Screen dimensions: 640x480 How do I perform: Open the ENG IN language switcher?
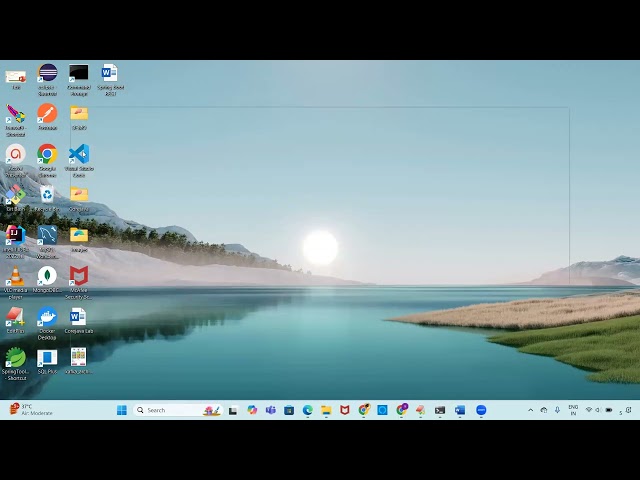click(x=573, y=410)
